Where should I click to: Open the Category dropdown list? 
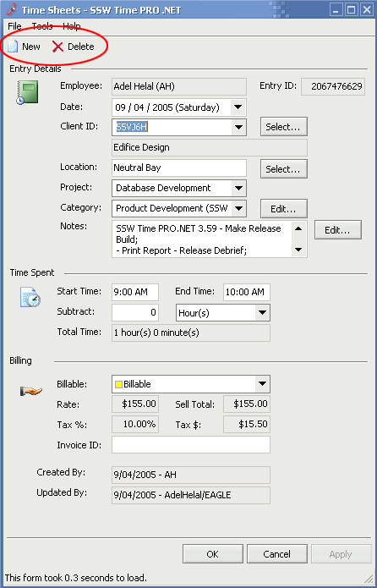[x=238, y=208]
